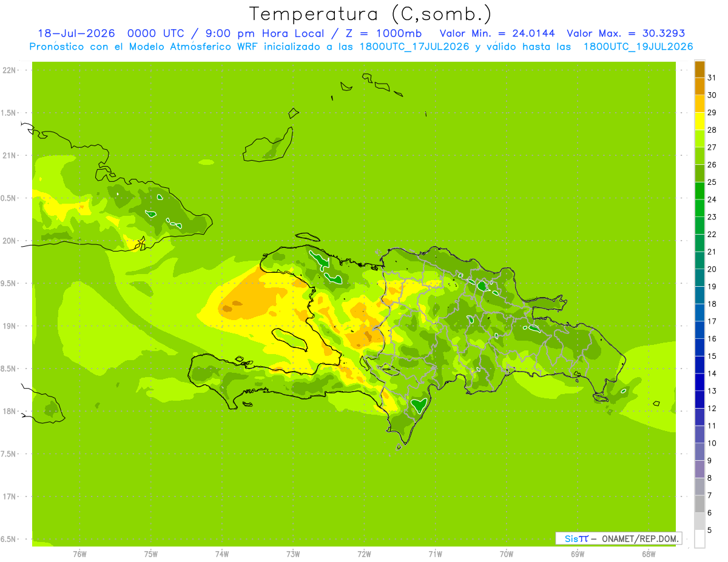Select the 1800UTC_19JUL2026 valid-until time

[x=638, y=47]
